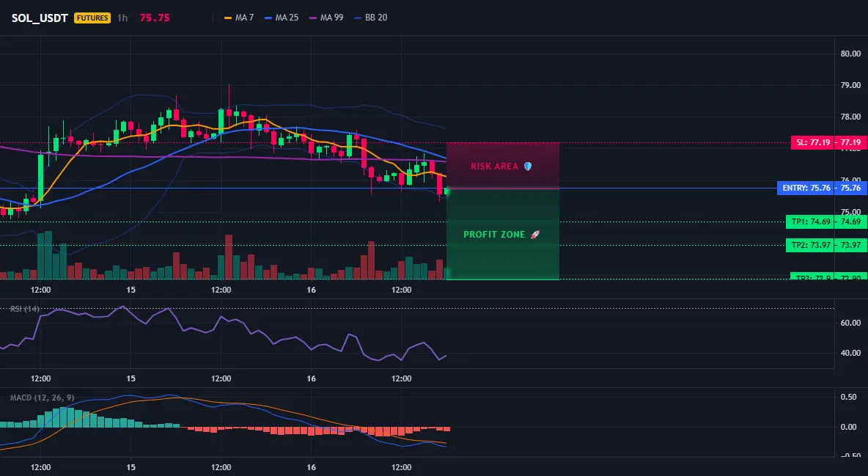Click the 79.00 price axis value
Image resolution: width=868 pixels, height=476 pixels.
[x=850, y=85]
